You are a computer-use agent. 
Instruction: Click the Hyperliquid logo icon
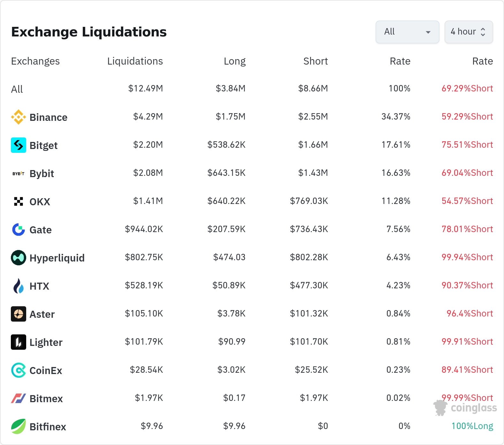pos(19,258)
